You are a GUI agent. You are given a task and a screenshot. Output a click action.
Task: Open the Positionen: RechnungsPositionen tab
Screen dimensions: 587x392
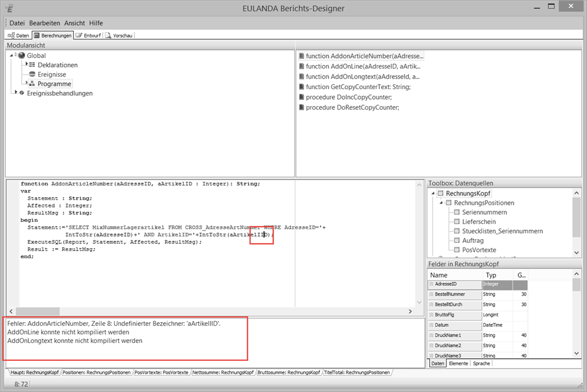(96, 373)
